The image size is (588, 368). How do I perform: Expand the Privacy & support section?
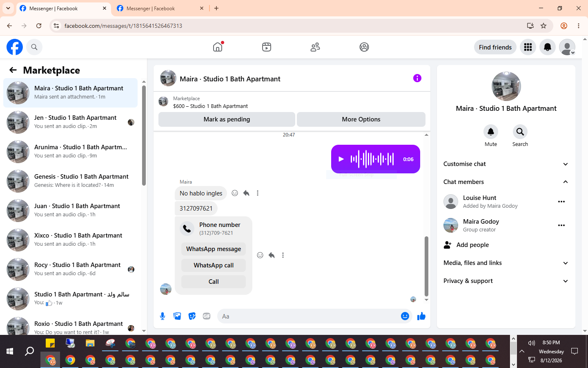click(506, 281)
